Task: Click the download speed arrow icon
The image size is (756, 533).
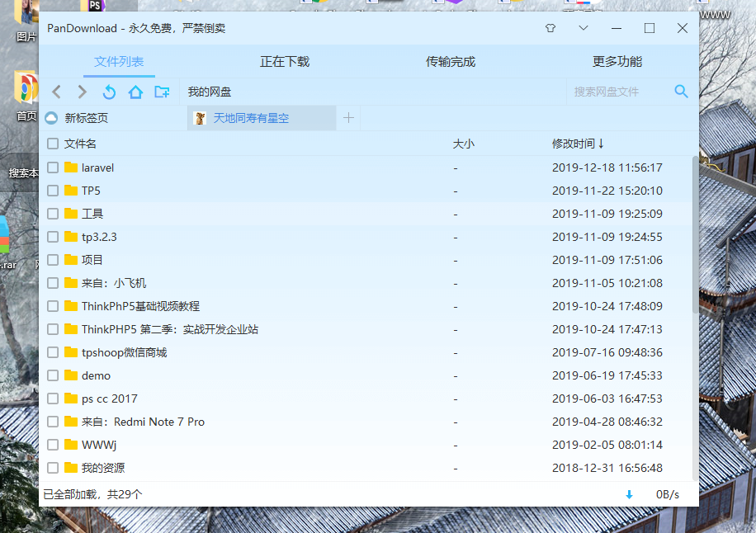Action: [629, 494]
